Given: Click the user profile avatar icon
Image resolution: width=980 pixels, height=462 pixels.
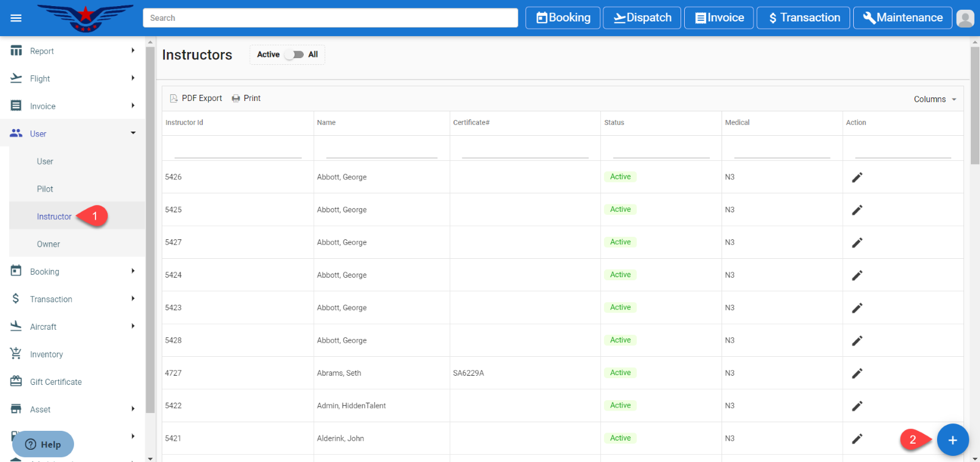Looking at the screenshot, I should (x=965, y=18).
